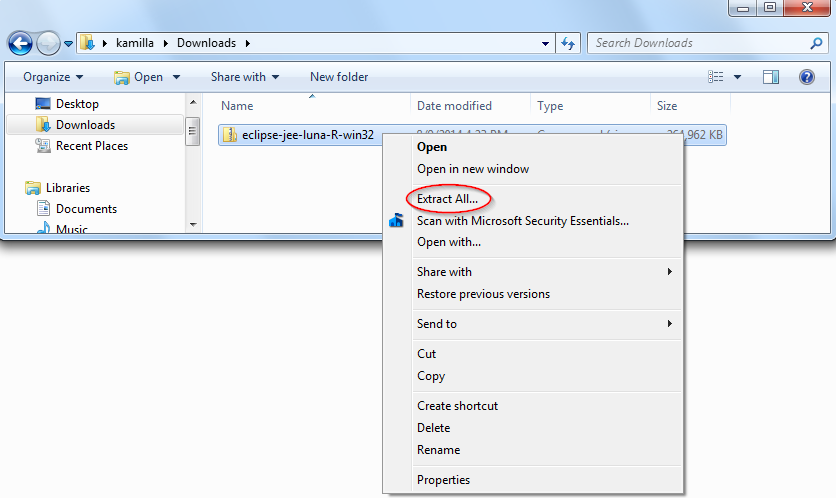The height and width of the screenshot is (498, 836).
Task: Select Properties in the context menu
Action: pos(443,480)
